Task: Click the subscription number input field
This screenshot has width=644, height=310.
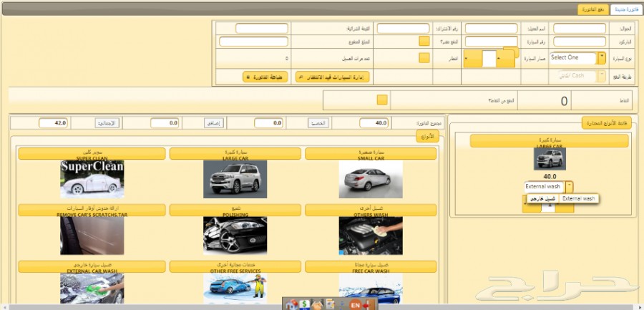Action: (404, 29)
